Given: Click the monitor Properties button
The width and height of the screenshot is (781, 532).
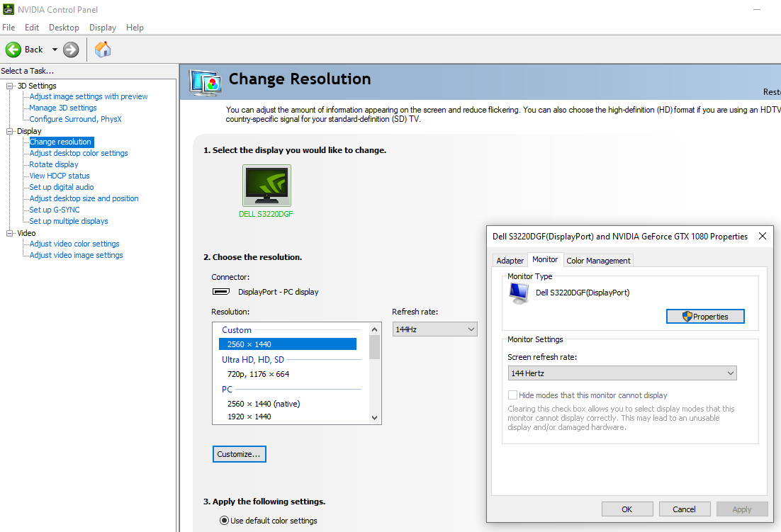Looking at the screenshot, I should 705,317.
